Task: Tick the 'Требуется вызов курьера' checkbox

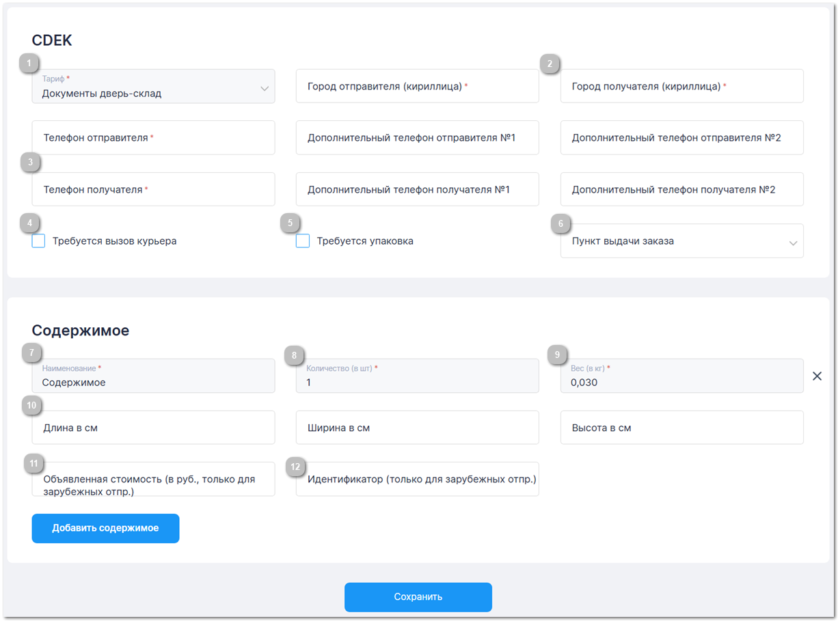Action: (39, 241)
